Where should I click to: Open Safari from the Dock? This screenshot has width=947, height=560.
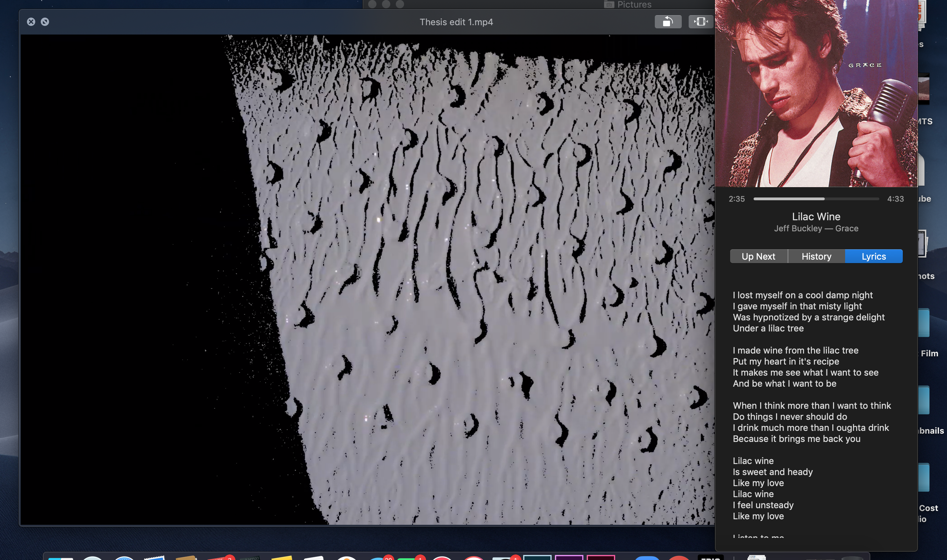click(124, 558)
